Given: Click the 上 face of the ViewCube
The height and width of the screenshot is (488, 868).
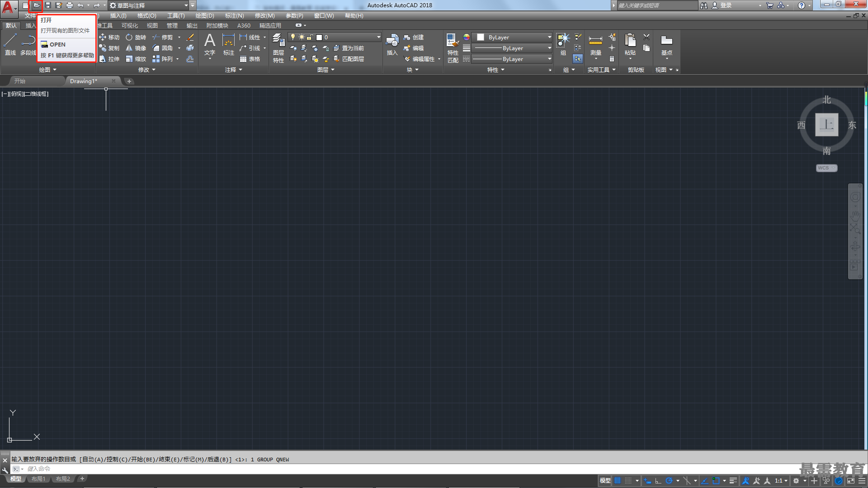Looking at the screenshot, I should 826,125.
